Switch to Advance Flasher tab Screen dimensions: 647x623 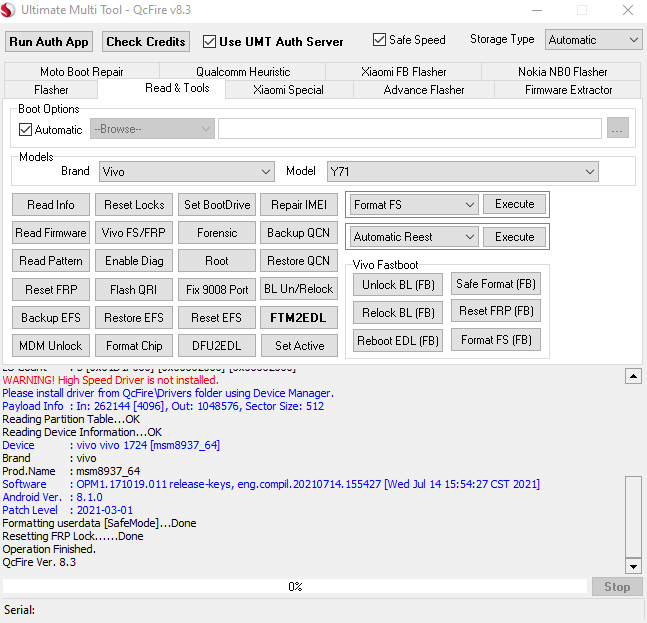click(x=424, y=90)
